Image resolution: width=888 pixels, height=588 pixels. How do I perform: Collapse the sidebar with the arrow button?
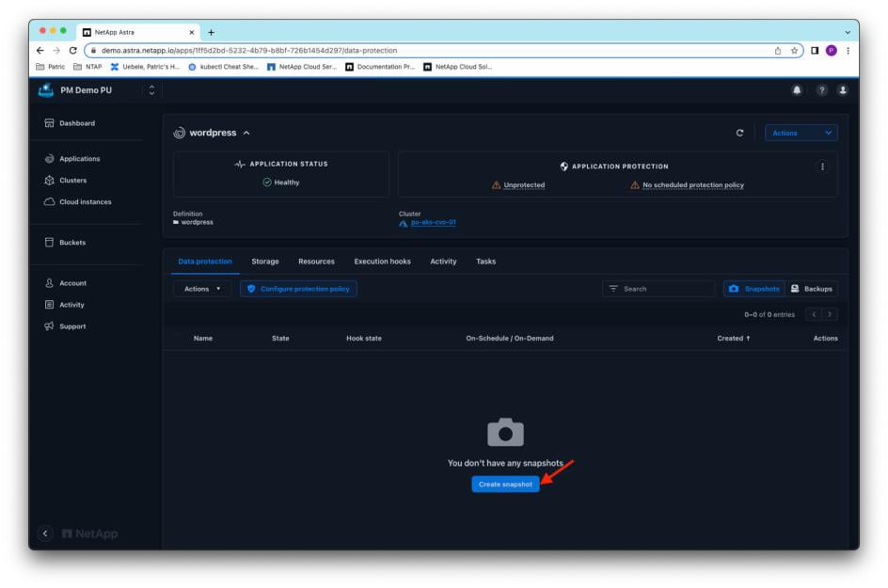[45, 533]
